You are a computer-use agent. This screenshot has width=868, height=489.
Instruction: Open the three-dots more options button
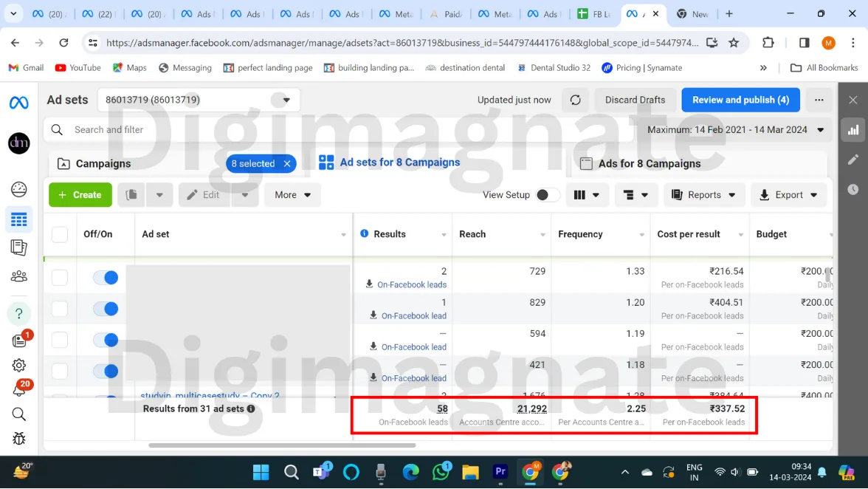click(x=819, y=100)
